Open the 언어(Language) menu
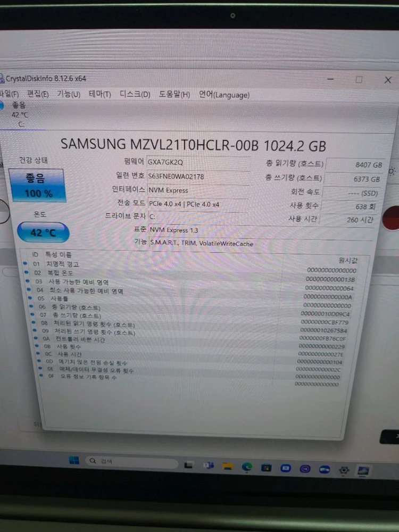This screenshot has height=532, width=399. 224,95
